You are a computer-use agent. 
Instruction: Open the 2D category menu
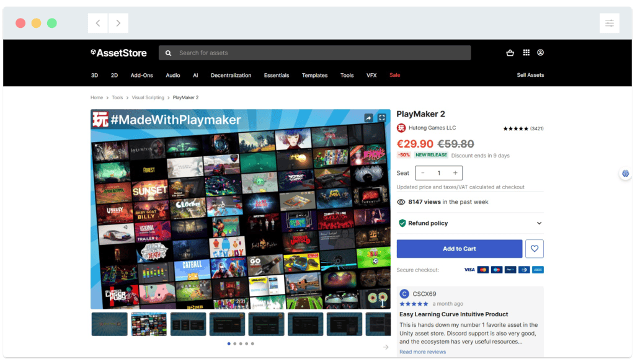(x=114, y=75)
